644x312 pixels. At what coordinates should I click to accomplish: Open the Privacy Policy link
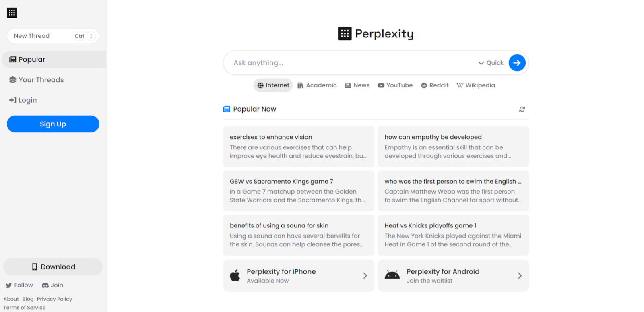click(x=54, y=299)
